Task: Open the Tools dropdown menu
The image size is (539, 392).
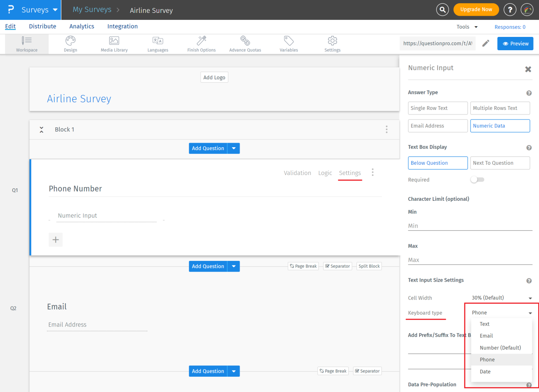Action: coord(467,27)
